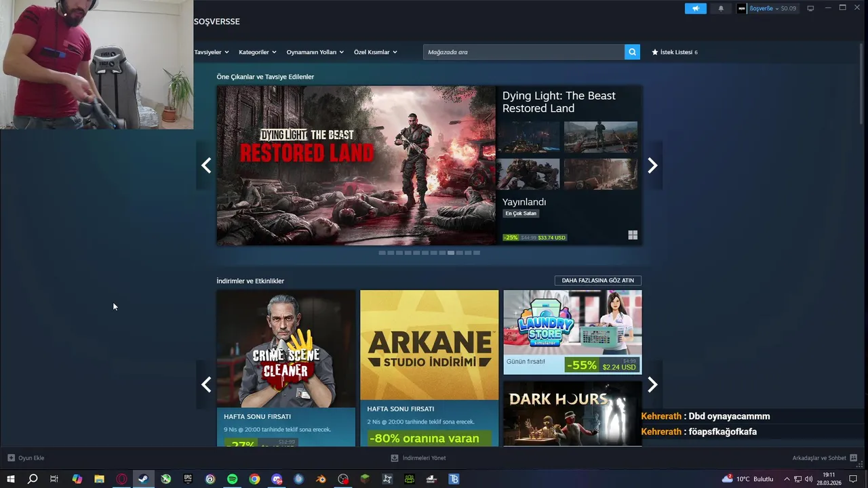Open Opera GX from taskbar
The image size is (868, 488).
click(121, 479)
